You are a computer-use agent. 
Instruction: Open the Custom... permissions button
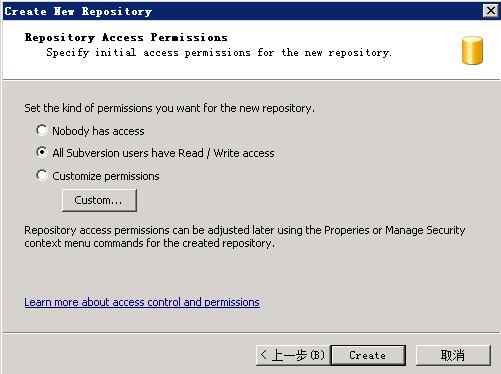[x=99, y=200]
